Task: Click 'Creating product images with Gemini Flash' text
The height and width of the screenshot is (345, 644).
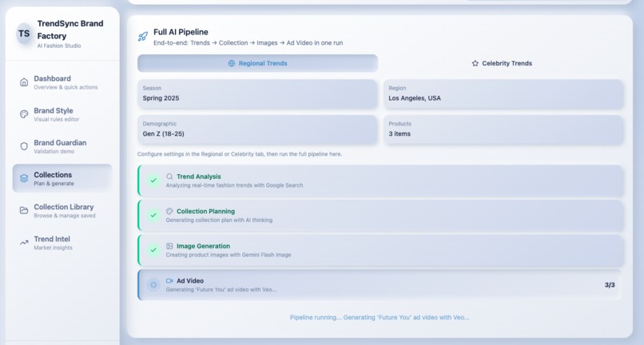Action: point(229,255)
